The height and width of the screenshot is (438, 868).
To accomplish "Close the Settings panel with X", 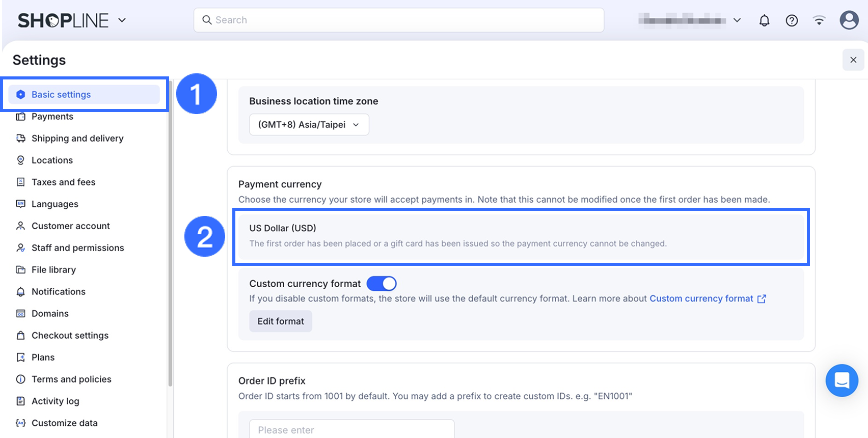I will pyautogui.click(x=853, y=60).
